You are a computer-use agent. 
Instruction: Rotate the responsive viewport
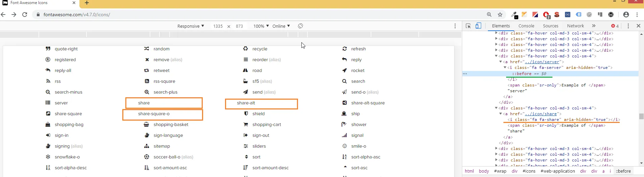coord(300,26)
